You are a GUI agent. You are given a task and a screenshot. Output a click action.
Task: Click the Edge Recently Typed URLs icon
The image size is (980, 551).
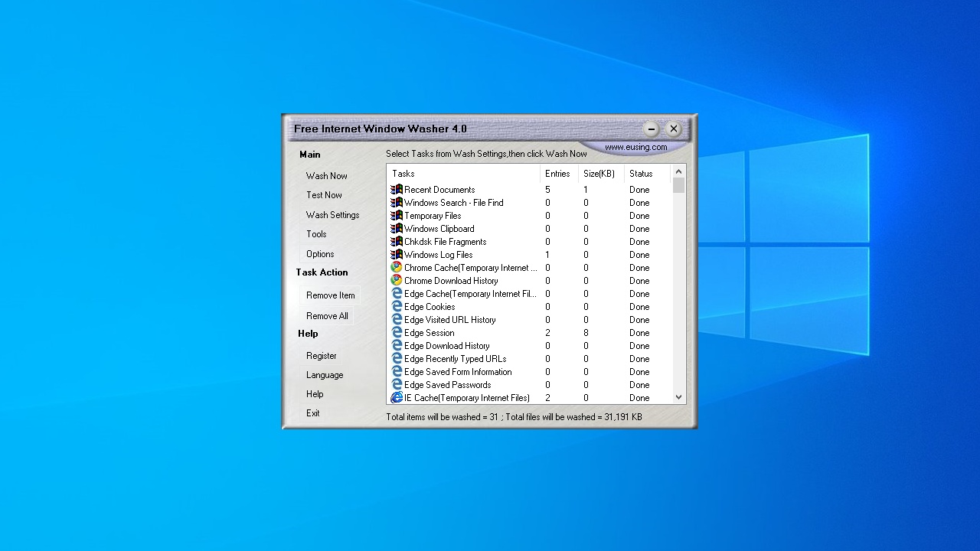point(397,359)
